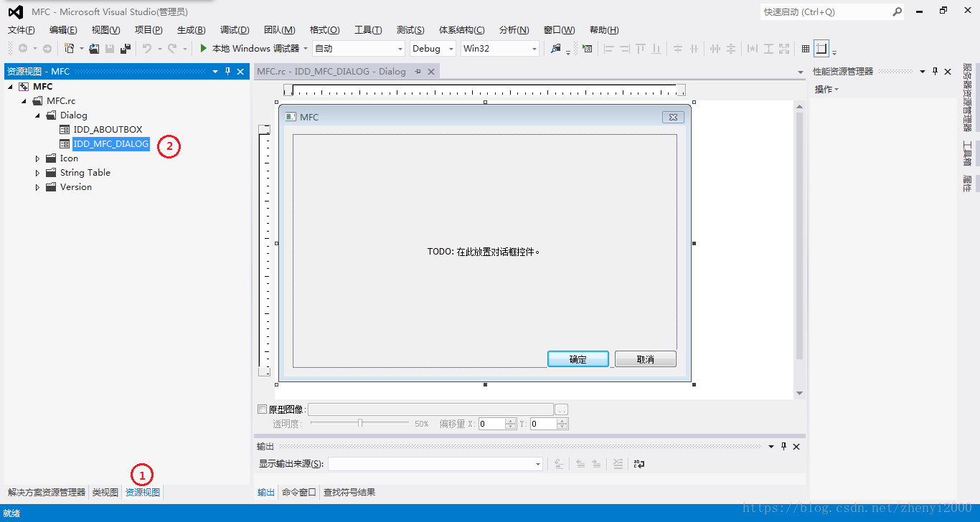This screenshot has width=980, height=522.
Task: Open the 生成(B) build menu
Action: pos(192,29)
